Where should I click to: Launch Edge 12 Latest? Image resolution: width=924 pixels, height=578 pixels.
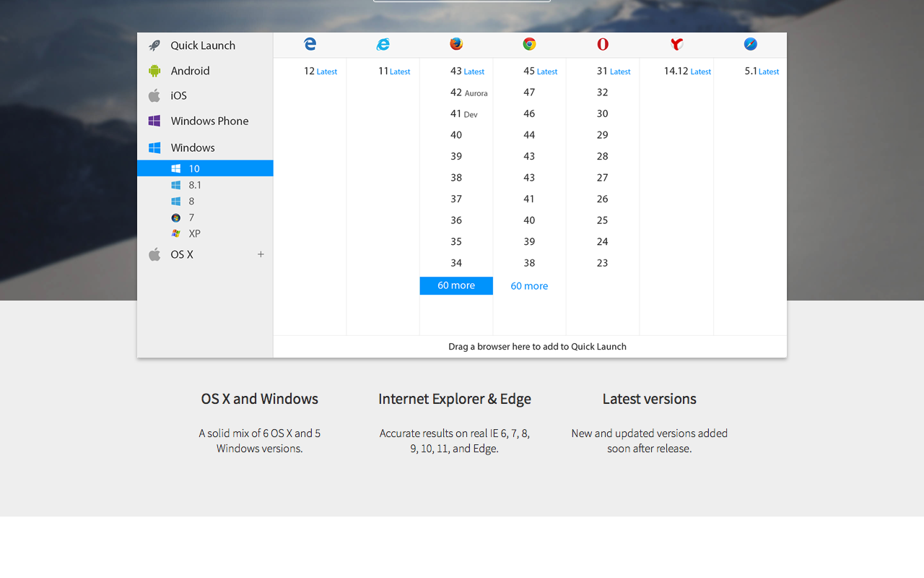[321, 71]
